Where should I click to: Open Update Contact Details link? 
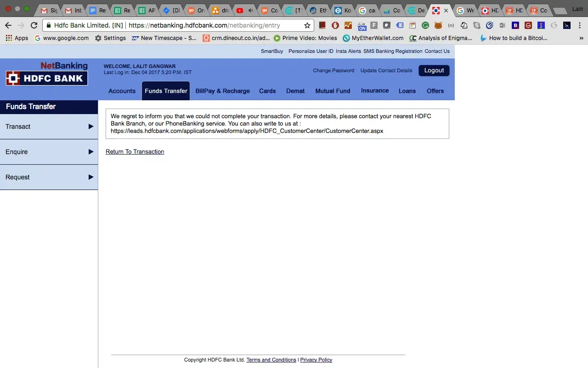(x=386, y=70)
